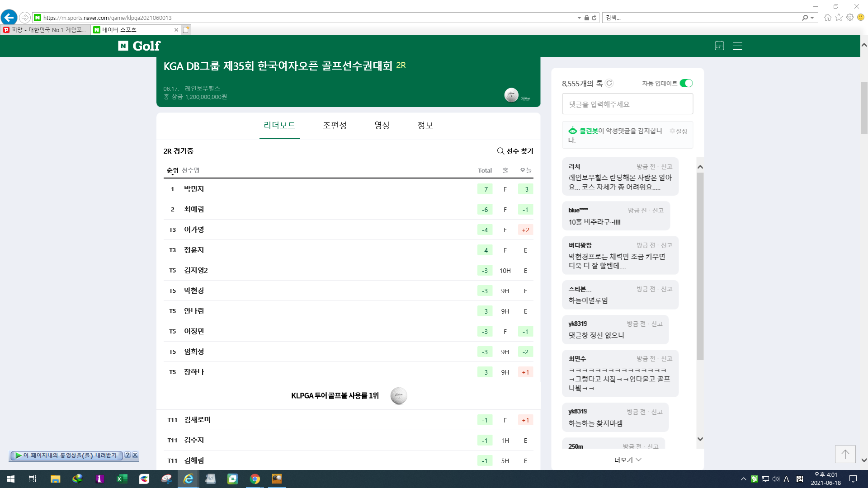Click the comment list scrollbar down arrow
The width and height of the screenshot is (868, 488).
tap(700, 439)
